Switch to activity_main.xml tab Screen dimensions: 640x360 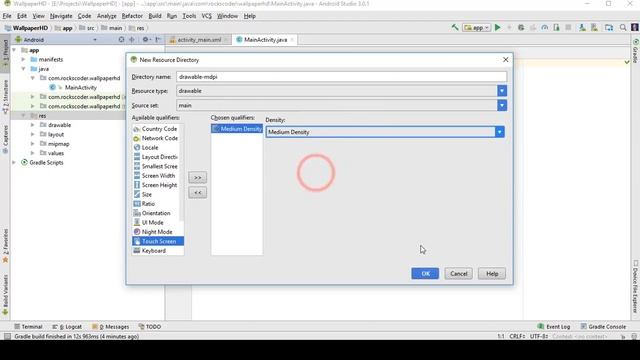click(198, 40)
